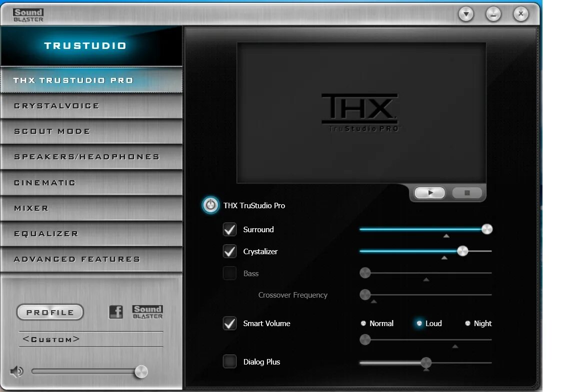Select the Night smart volume mode
576x392 pixels.
coord(467,324)
